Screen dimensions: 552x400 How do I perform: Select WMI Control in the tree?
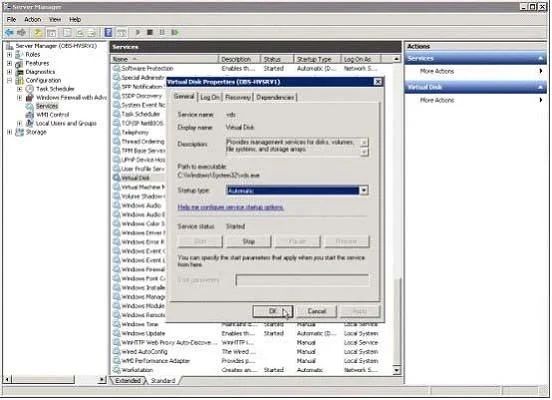[52, 115]
